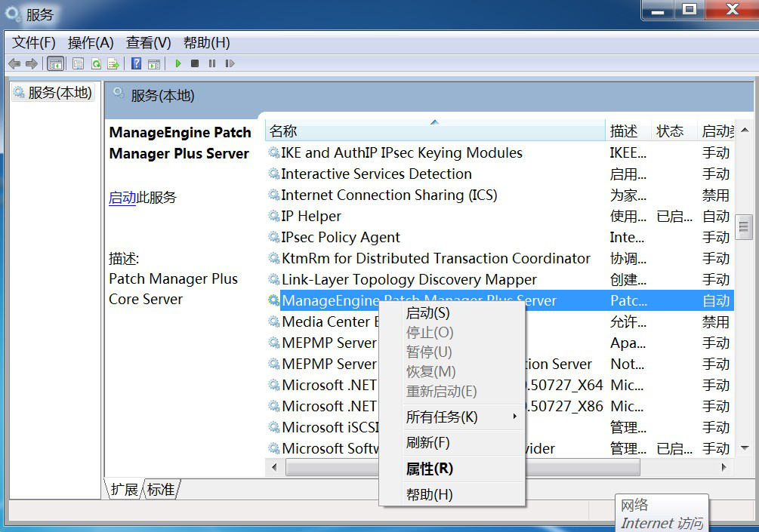Viewport: 759px width, 532px height.
Task: Click the Forward arrow in the toolbar
Action: pos(32,63)
